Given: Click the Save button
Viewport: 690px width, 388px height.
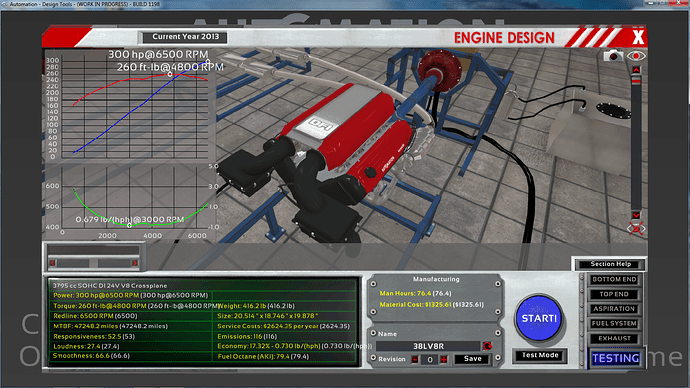Looking at the screenshot, I should [473, 359].
